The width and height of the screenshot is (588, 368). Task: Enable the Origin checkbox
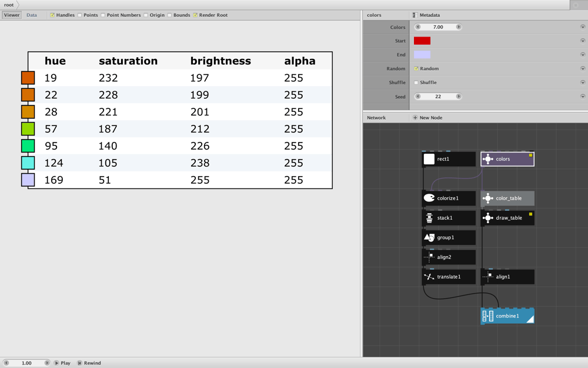(145, 15)
